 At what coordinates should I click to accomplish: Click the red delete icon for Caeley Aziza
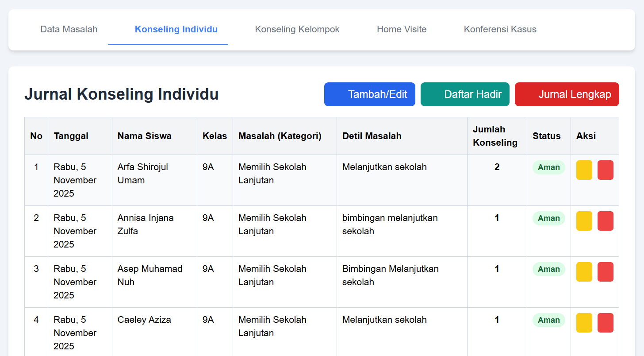pos(606,323)
